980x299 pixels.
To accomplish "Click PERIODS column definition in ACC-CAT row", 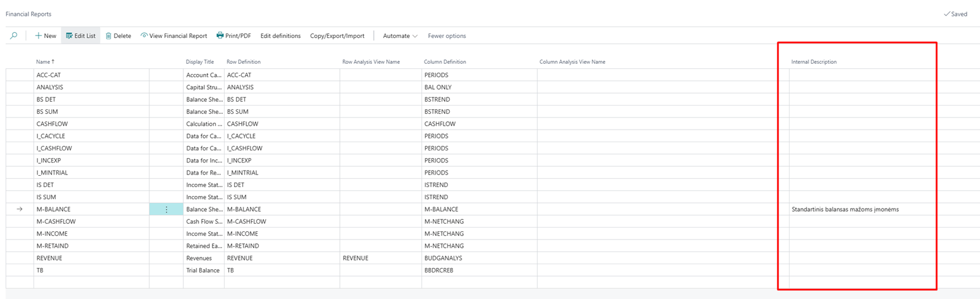I will [x=480, y=75].
